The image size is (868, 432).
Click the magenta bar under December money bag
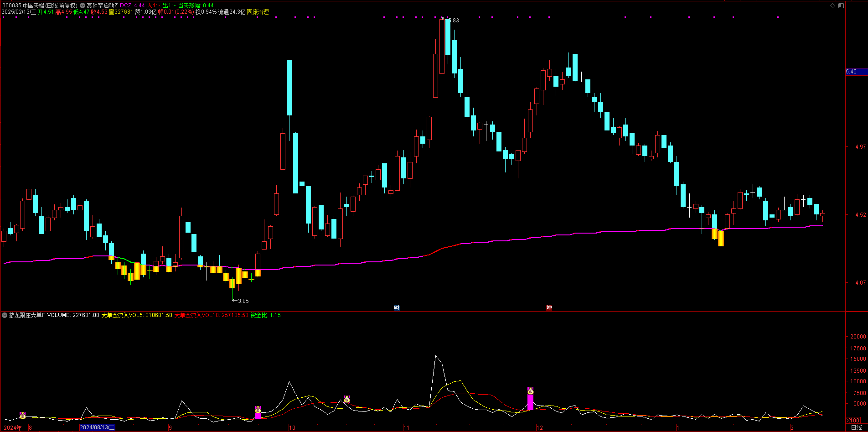530,402
